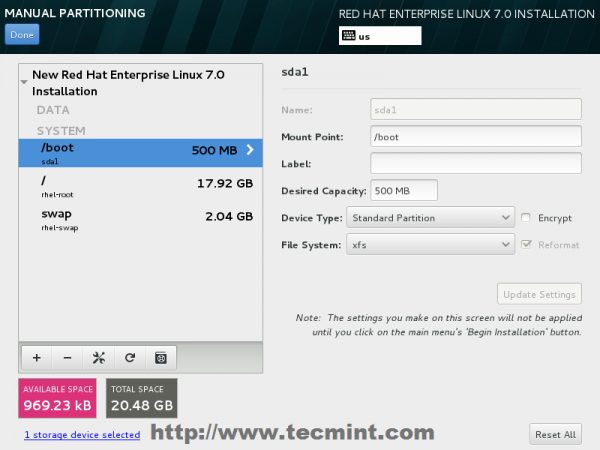Open configure mount point tools icon
The image size is (600, 450).
[x=99, y=358]
